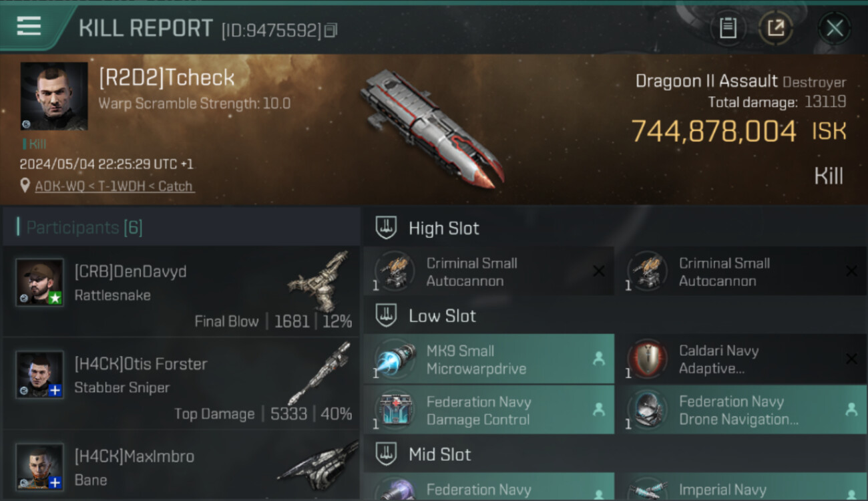The image size is (868, 501).
Task: Open Tcheck's pilot portrait
Action: pos(54,96)
